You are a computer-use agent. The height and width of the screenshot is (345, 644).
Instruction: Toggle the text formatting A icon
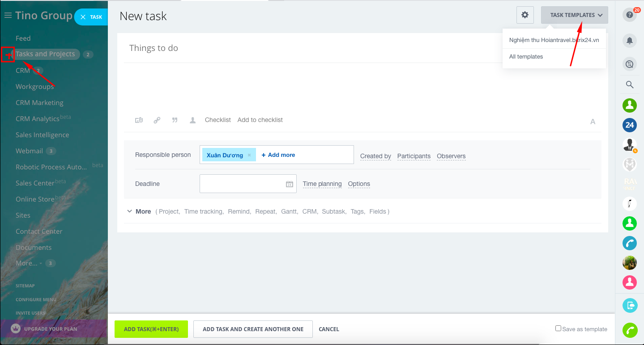(593, 122)
